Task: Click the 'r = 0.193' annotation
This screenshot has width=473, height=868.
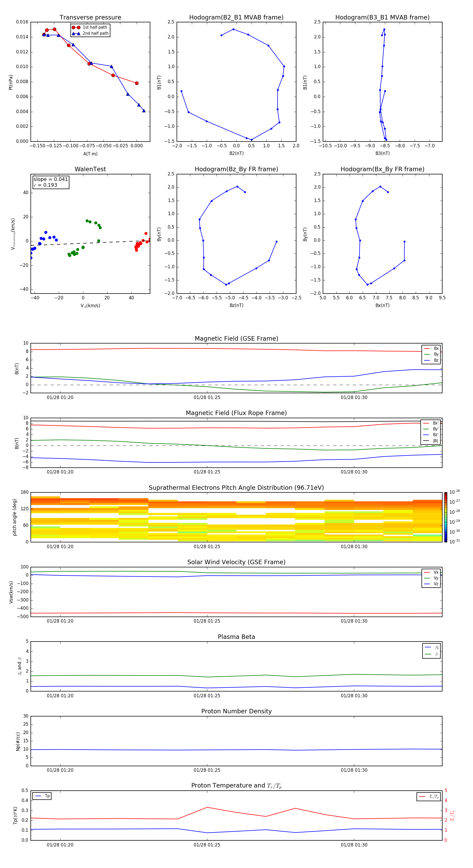Action: coord(45,185)
